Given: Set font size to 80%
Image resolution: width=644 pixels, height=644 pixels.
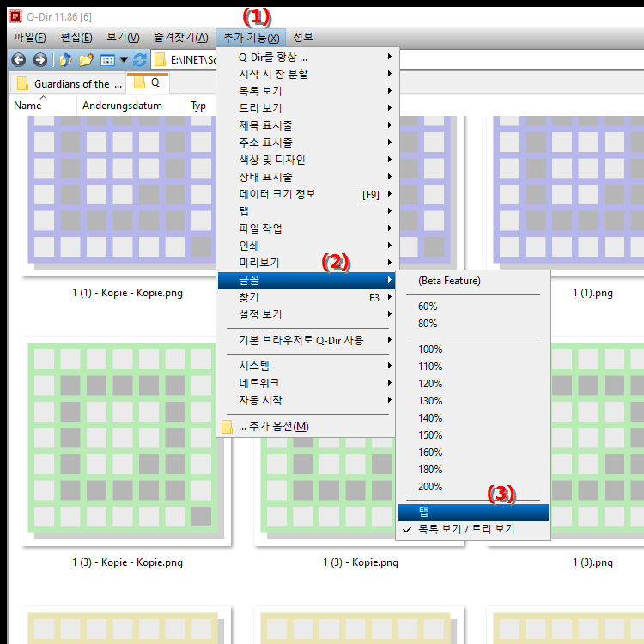Looking at the screenshot, I should tap(473, 324).
